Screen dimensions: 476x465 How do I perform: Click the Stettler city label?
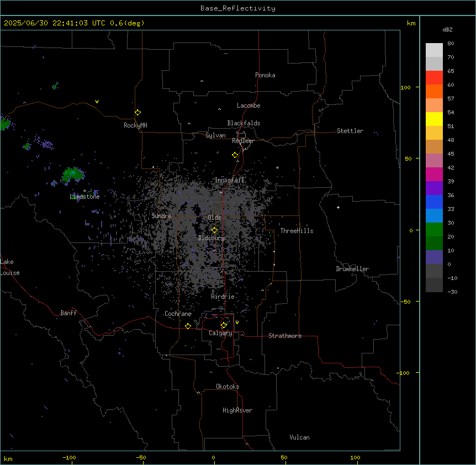pos(350,131)
